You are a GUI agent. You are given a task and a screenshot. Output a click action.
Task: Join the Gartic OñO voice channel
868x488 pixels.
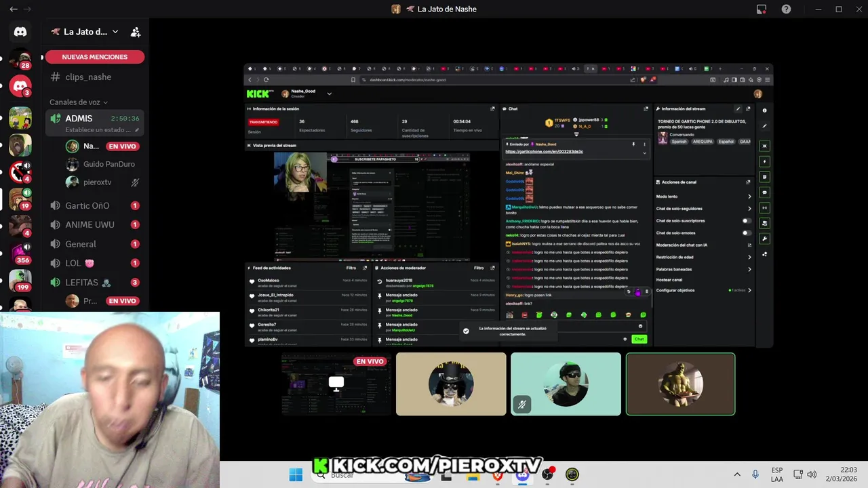94,205
